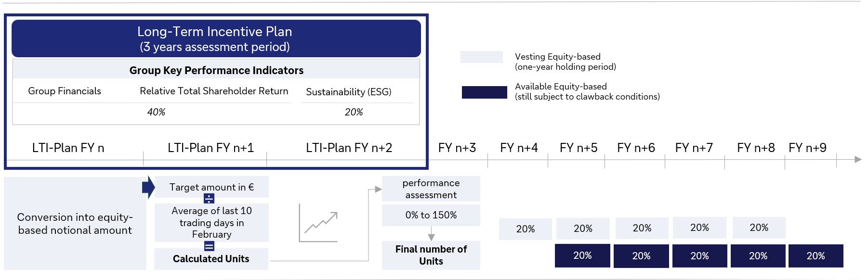
Task: Click the timeline's right end arrowhead
Action: (857, 159)
